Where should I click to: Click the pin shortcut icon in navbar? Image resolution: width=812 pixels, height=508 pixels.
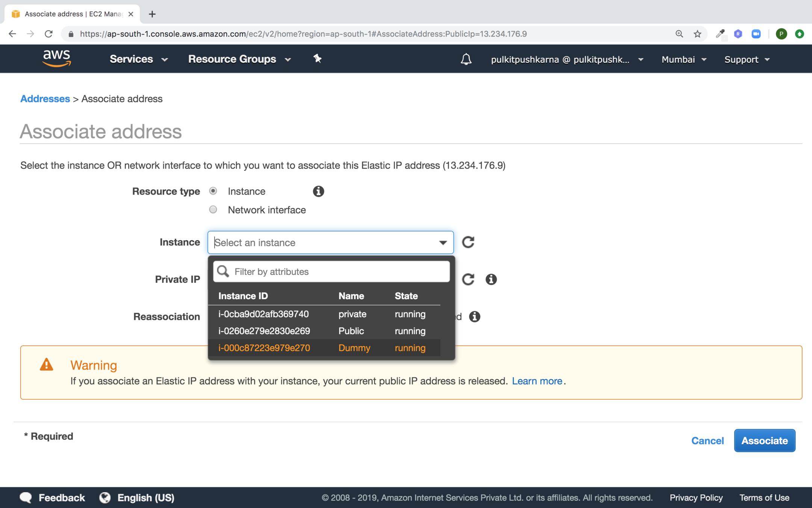tap(317, 59)
